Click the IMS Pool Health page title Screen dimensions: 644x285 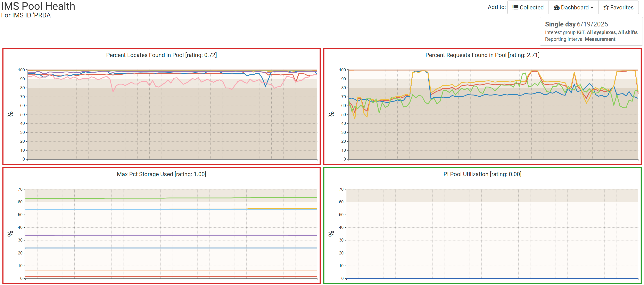tap(38, 6)
